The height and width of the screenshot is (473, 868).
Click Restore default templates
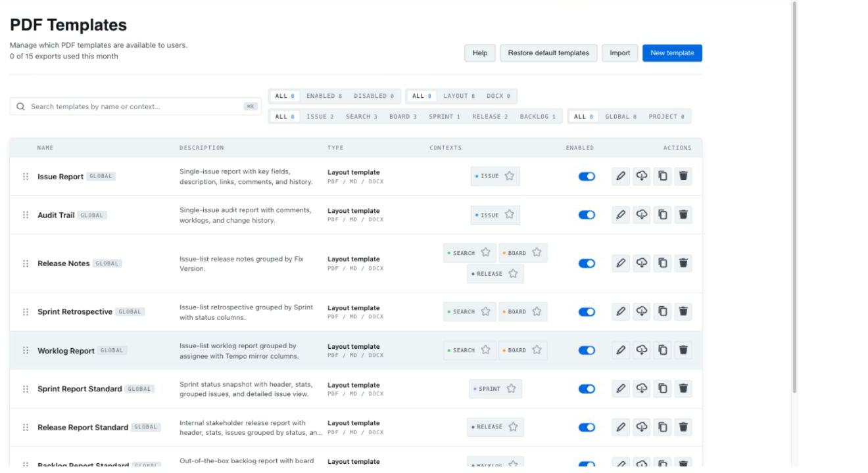coord(549,53)
